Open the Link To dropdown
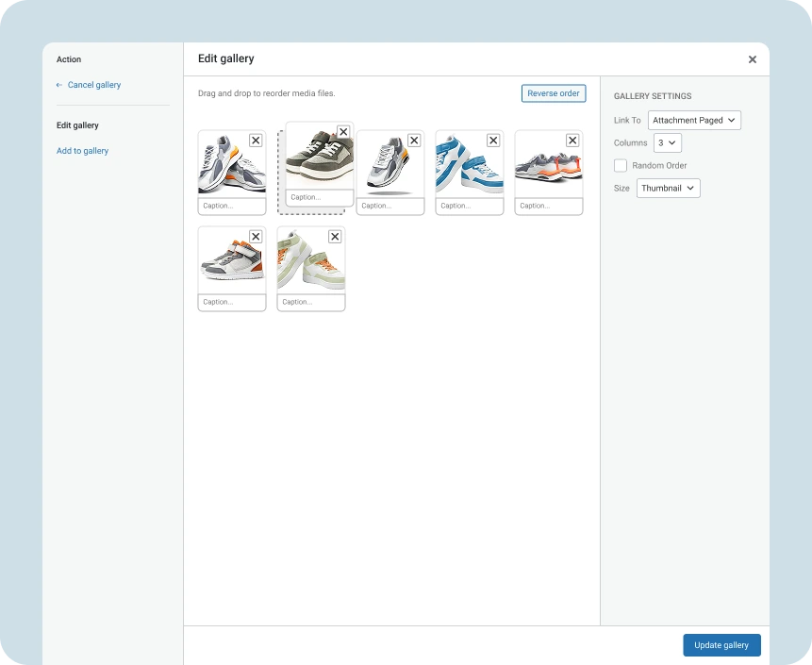Image resolution: width=812 pixels, height=665 pixels. [694, 121]
